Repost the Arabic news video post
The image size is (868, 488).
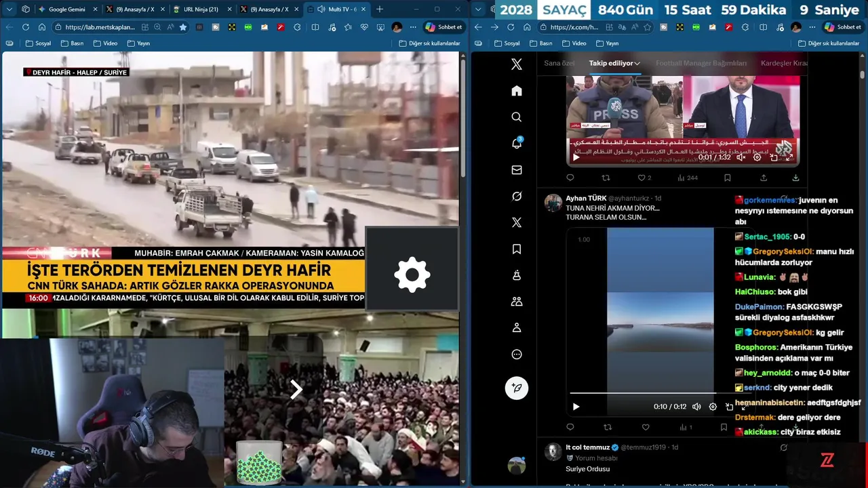(x=606, y=178)
